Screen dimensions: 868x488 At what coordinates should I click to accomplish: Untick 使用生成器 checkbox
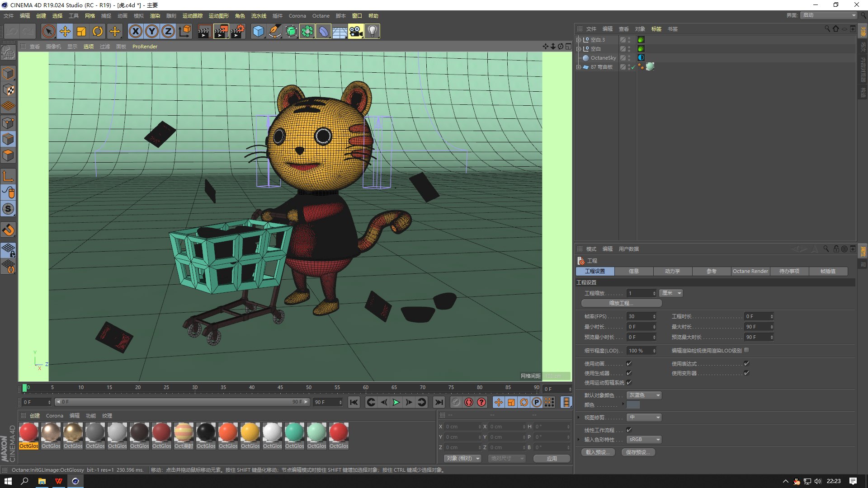[x=629, y=373]
